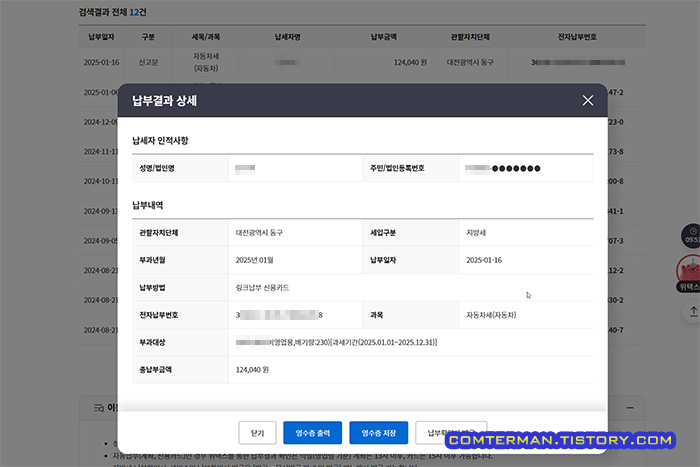The width and height of the screenshot is (700, 467).
Task: Click the 구분 column header
Action: coord(148,37)
